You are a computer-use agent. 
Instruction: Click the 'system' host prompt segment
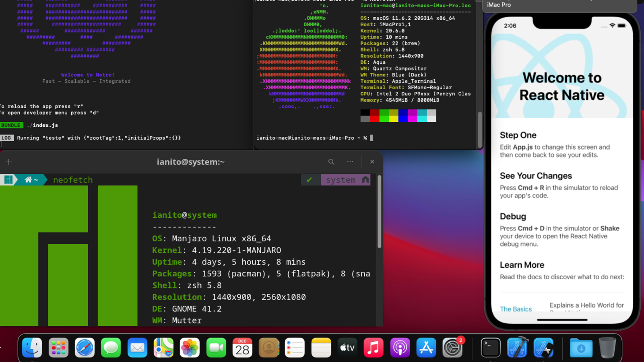pyautogui.click(x=345, y=180)
